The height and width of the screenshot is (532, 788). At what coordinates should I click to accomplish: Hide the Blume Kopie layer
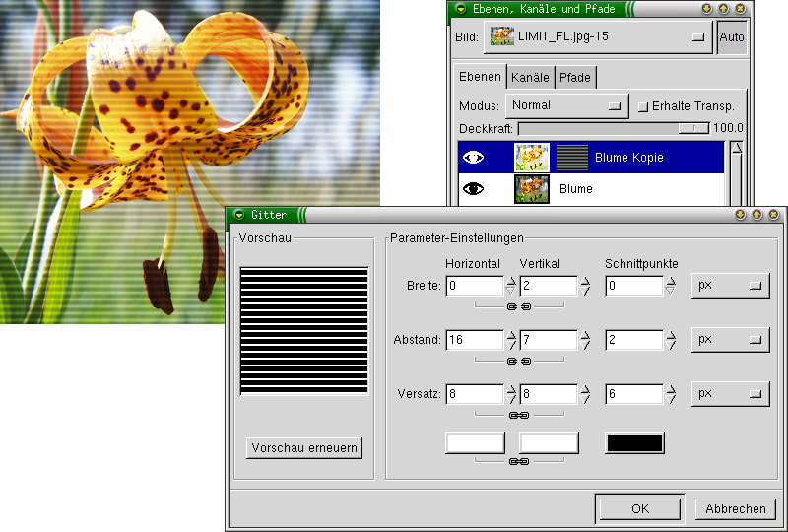tap(473, 158)
